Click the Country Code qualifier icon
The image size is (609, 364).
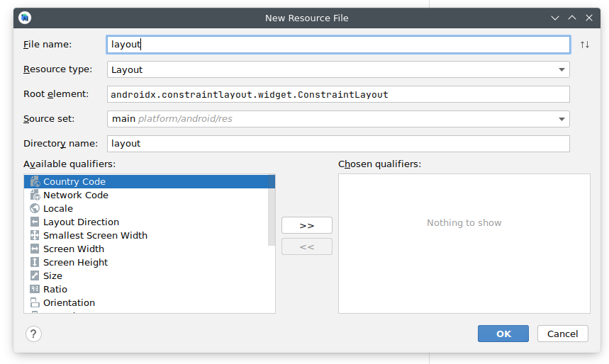tap(35, 182)
